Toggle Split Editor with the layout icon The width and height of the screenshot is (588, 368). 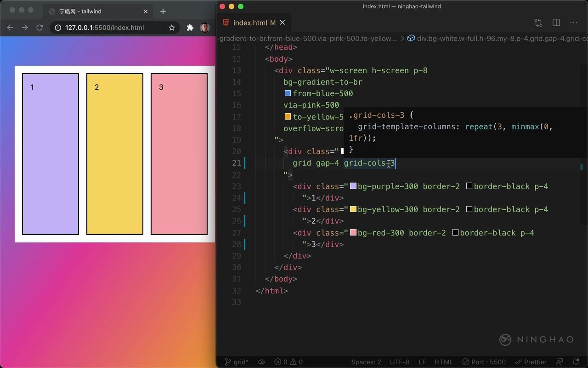(x=556, y=23)
